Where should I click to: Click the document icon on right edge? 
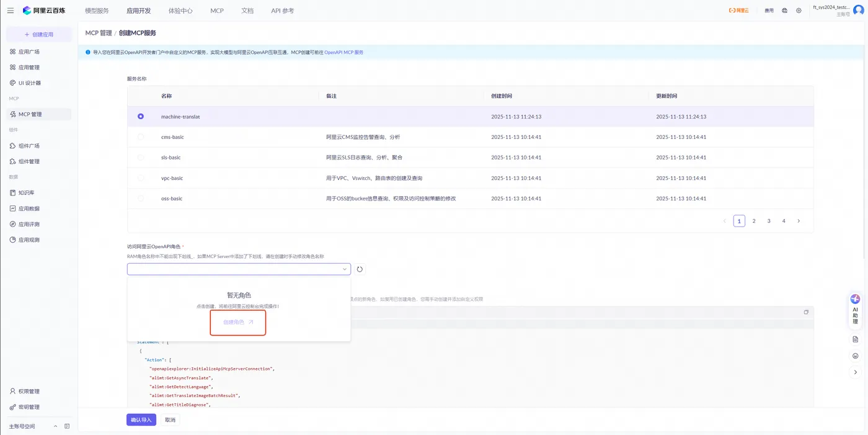tap(856, 339)
